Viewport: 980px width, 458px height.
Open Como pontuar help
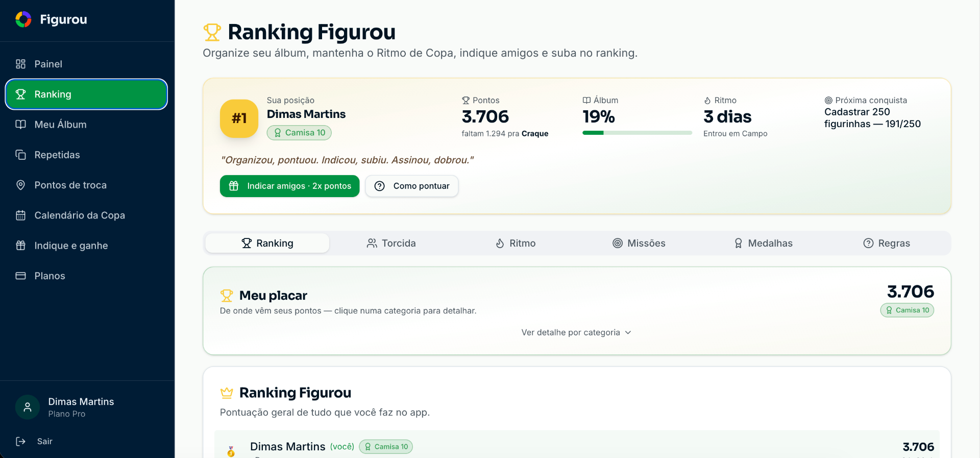(x=412, y=186)
